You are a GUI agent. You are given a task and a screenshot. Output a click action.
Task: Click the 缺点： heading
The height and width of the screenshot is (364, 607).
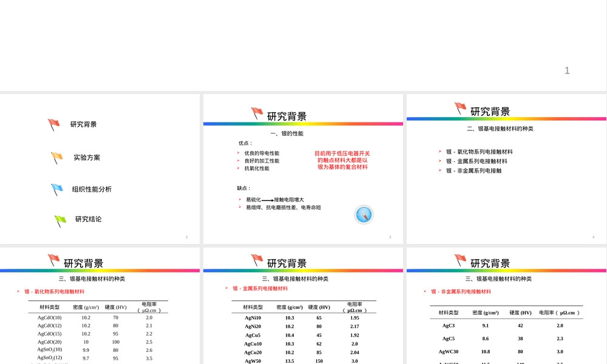tap(244, 189)
